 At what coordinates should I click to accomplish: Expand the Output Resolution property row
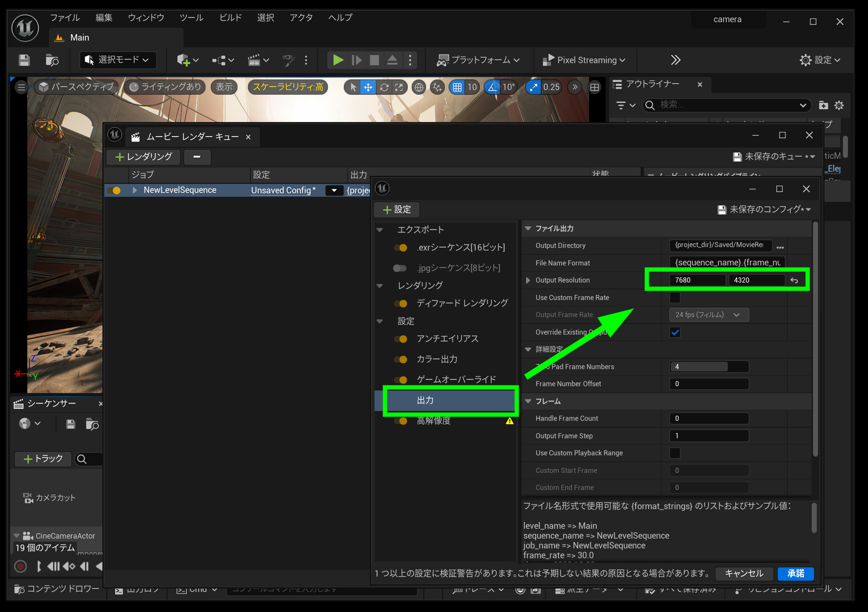coord(528,280)
